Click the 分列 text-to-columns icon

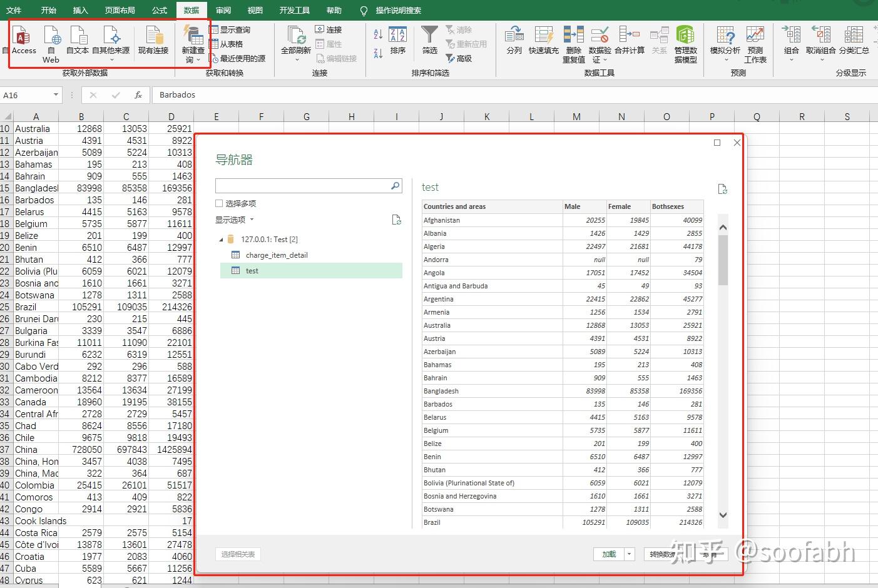[x=514, y=43]
